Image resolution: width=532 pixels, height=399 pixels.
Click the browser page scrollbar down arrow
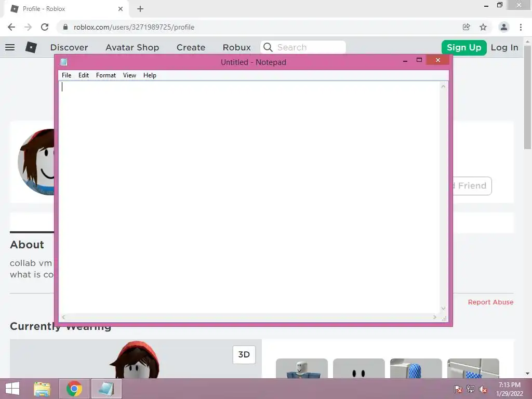click(x=527, y=374)
